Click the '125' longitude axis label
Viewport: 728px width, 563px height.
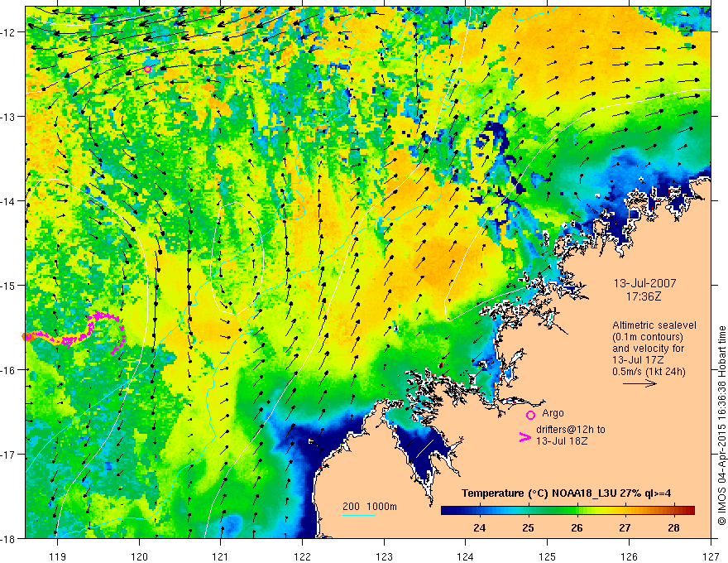tap(548, 556)
